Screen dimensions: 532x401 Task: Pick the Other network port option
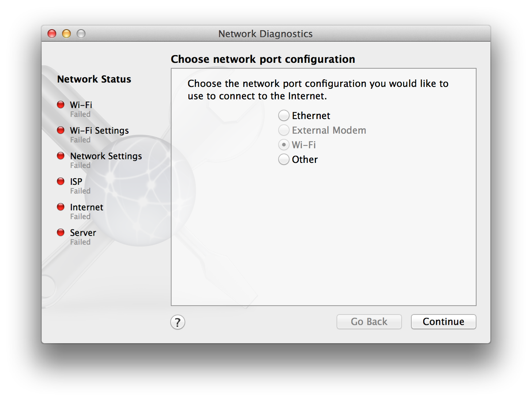[284, 160]
